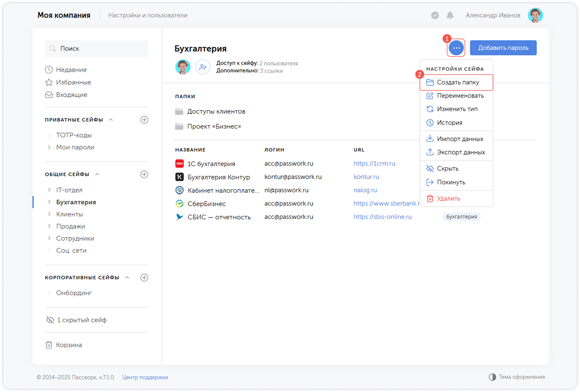The width and height of the screenshot is (580, 392).
Task: Click the notifications bell icon
Action: pos(449,15)
